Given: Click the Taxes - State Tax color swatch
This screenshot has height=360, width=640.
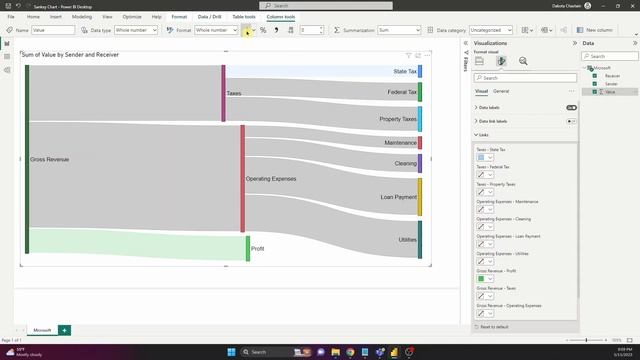Looking at the screenshot, I should click(x=481, y=158).
